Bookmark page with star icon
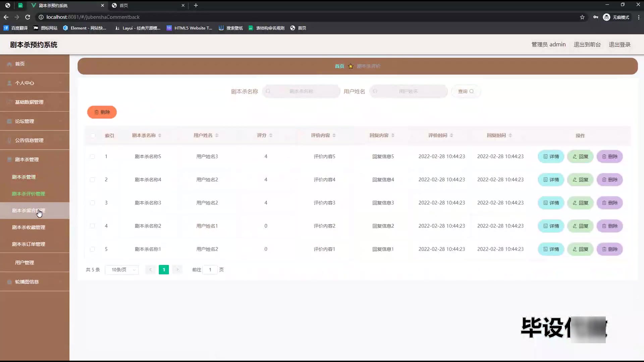Image resolution: width=644 pixels, height=362 pixels. 582,17
